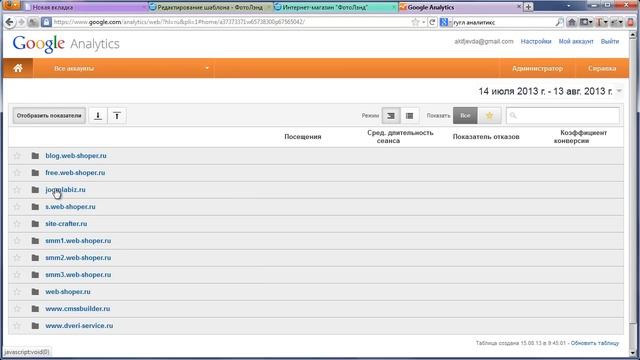Expand rows up-arrow button
The width and height of the screenshot is (640, 360).
tap(117, 116)
